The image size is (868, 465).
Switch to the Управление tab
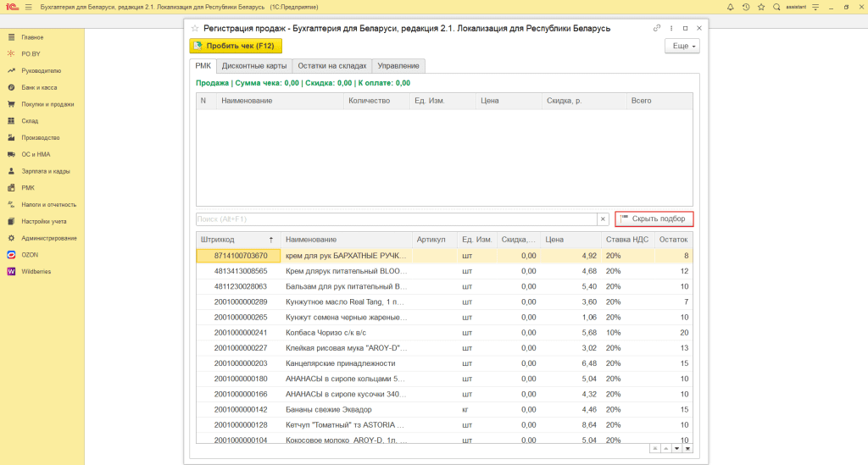click(x=398, y=66)
